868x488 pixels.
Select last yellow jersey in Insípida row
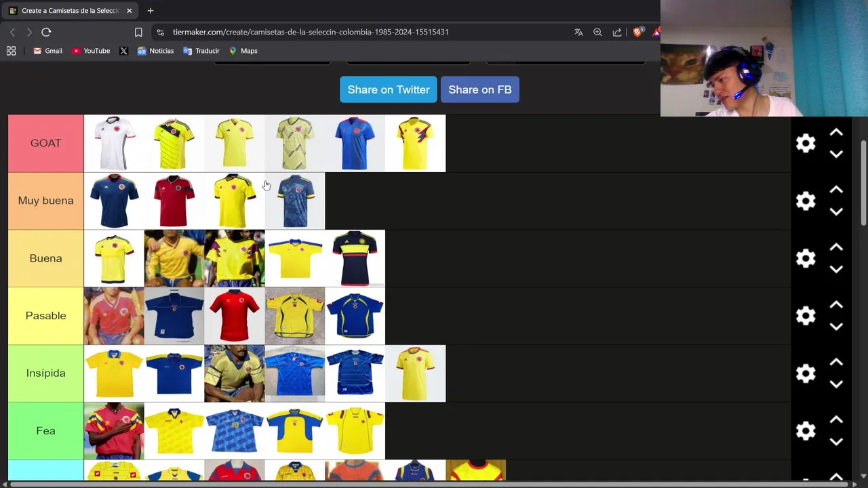[415, 373]
